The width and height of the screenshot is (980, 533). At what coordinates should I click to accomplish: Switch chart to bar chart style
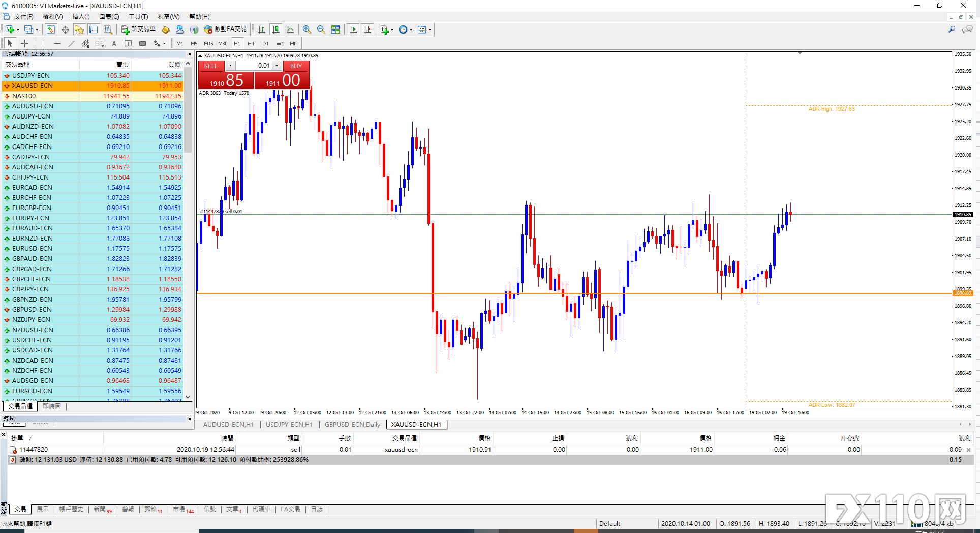point(262,29)
